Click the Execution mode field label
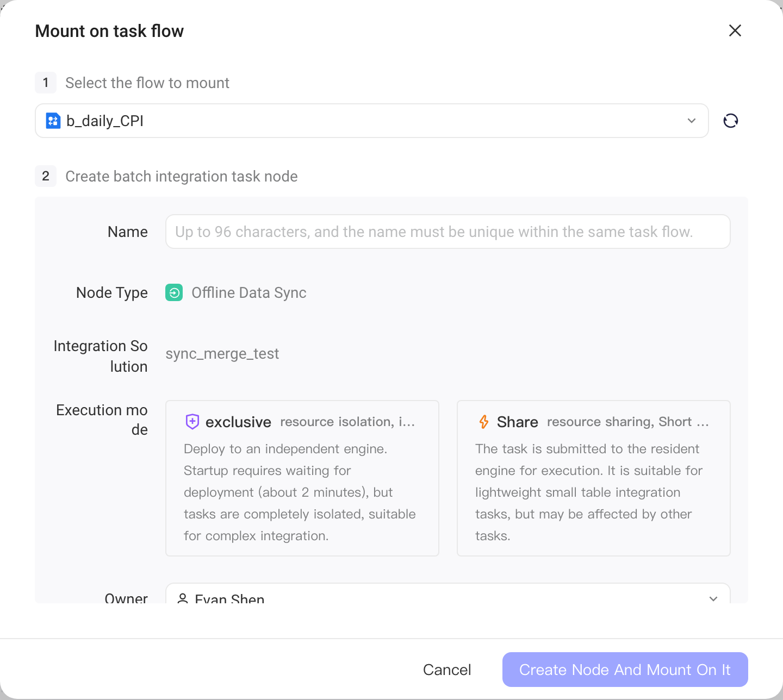The height and width of the screenshot is (700, 783). click(102, 420)
